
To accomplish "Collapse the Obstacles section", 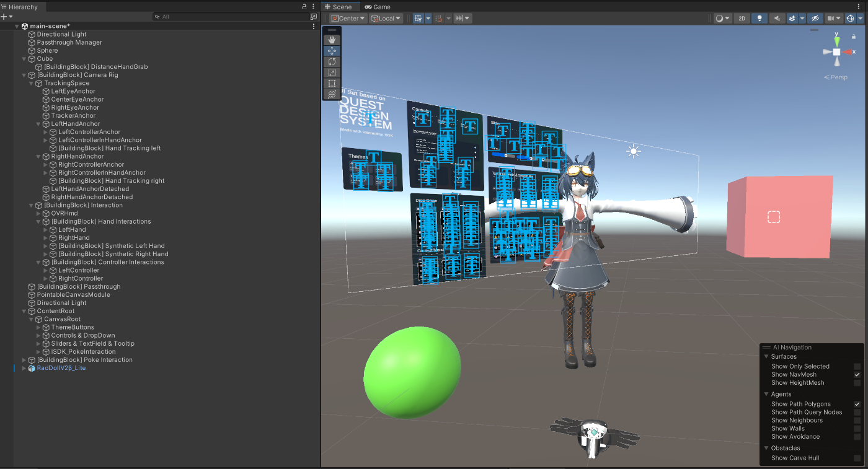I will pyautogui.click(x=766, y=448).
